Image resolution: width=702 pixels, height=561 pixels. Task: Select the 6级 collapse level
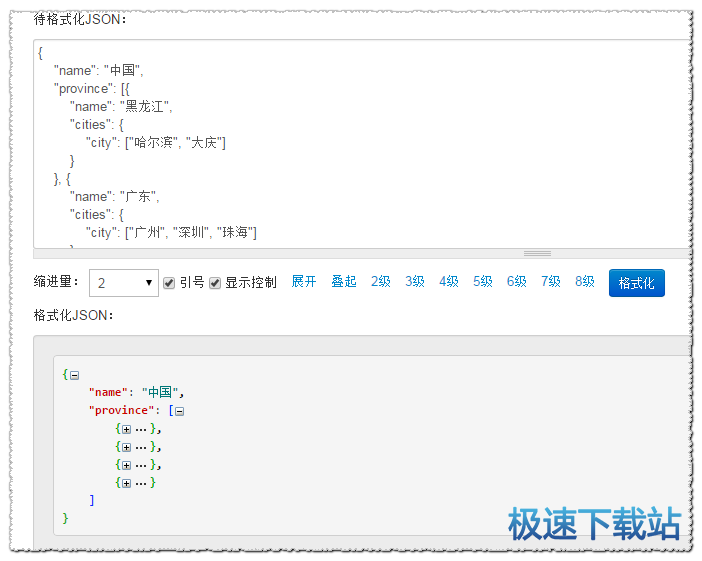tap(517, 282)
